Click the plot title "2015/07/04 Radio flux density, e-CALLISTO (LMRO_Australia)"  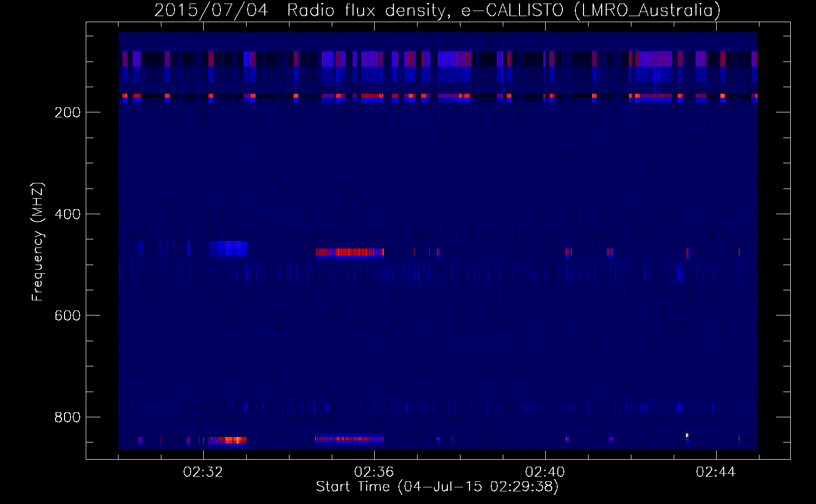pos(437,10)
